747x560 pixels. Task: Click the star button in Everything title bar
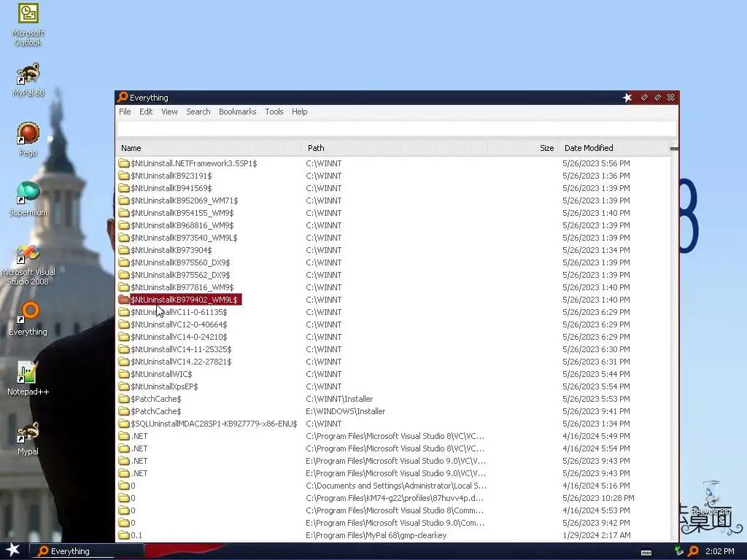627,98
